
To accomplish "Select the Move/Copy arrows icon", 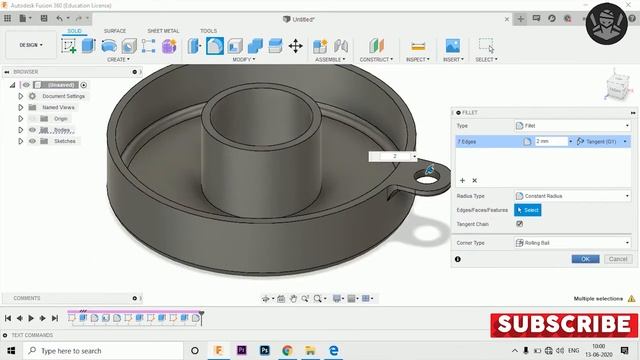I will (296, 46).
